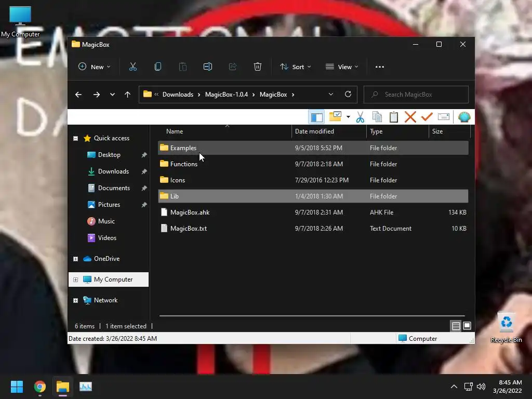532x399 pixels.
Task: Open the Windows Start menu
Action: [x=17, y=387]
